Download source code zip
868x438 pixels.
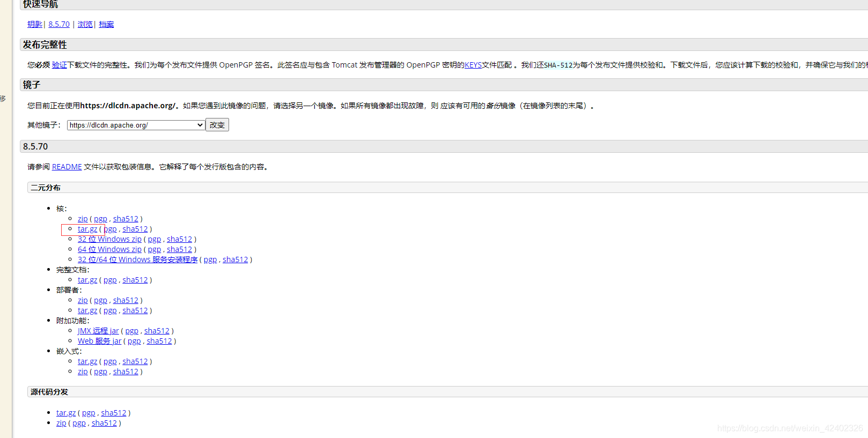point(61,423)
